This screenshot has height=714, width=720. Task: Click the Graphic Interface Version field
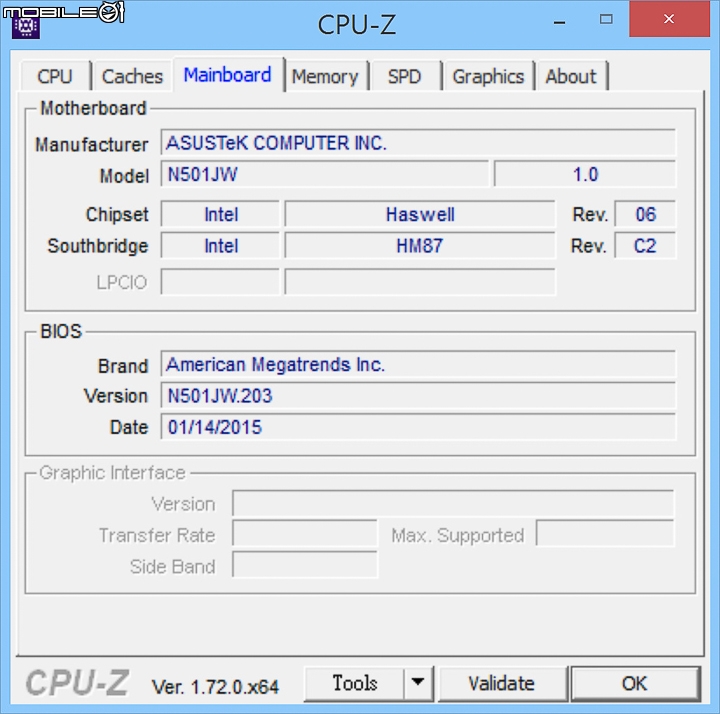coord(453,503)
